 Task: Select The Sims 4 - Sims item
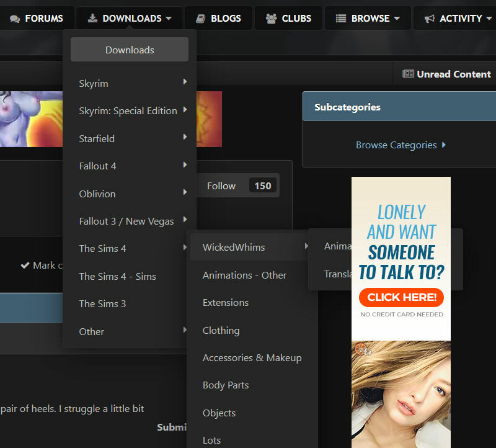click(118, 276)
